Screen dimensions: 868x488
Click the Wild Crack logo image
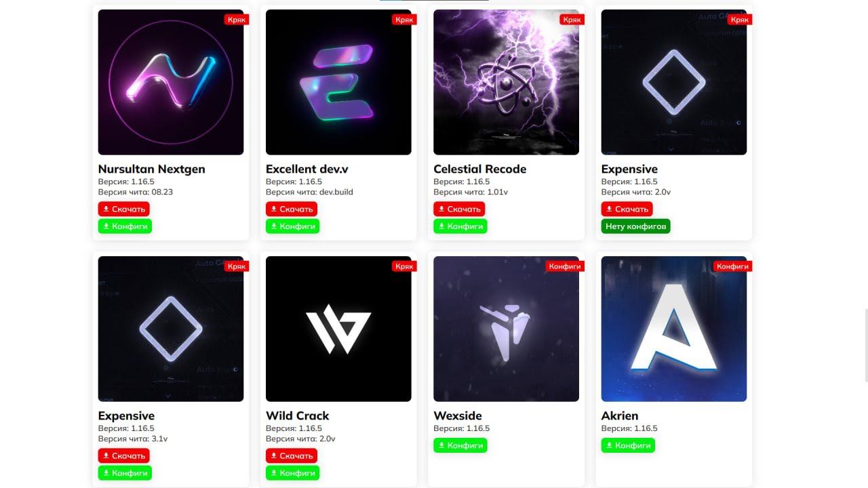coord(338,329)
